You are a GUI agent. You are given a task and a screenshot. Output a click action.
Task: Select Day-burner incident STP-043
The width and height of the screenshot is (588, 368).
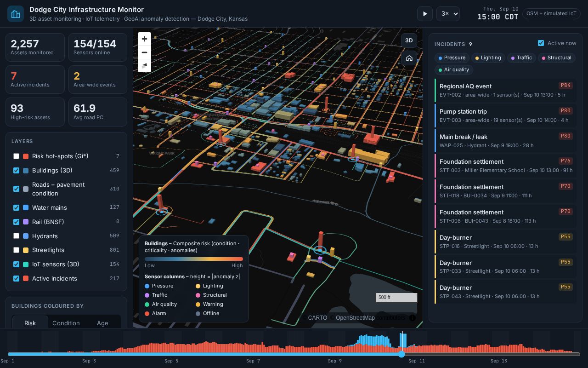[505, 292]
